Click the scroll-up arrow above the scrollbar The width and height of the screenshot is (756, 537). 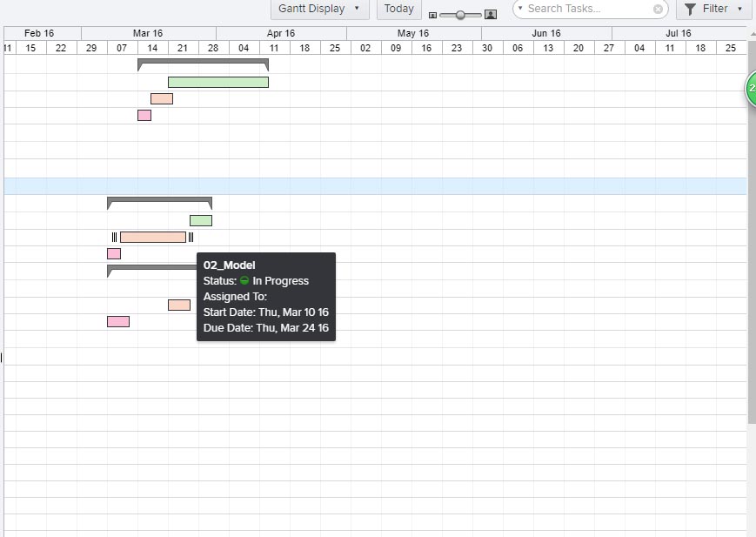pos(753,34)
